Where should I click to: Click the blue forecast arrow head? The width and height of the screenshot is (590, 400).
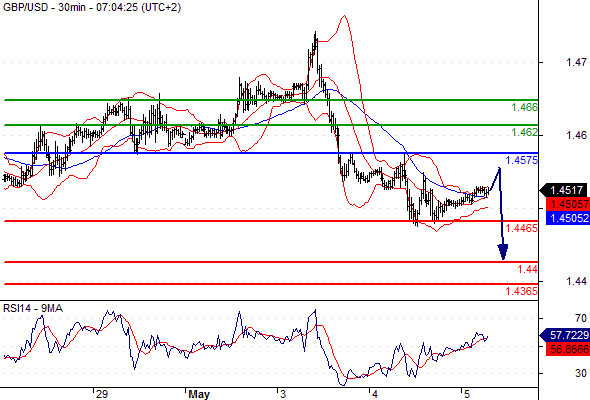pyautogui.click(x=503, y=252)
